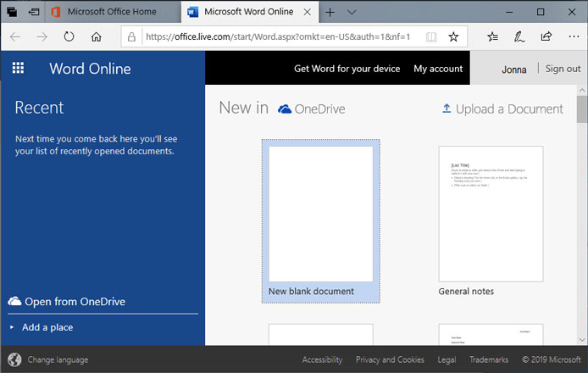Screen dimensions: 588x373
Task: Refresh the page
Action: (x=69, y=36)
